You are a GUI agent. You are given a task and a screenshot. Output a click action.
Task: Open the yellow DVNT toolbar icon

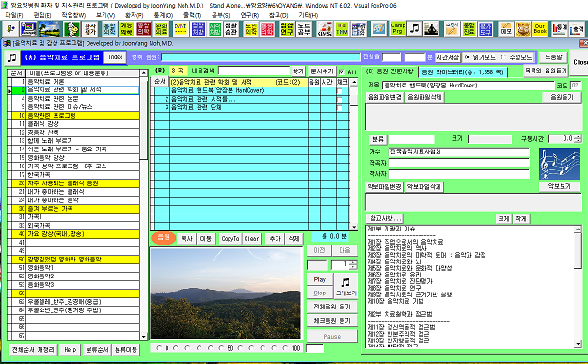click(181, 28)
